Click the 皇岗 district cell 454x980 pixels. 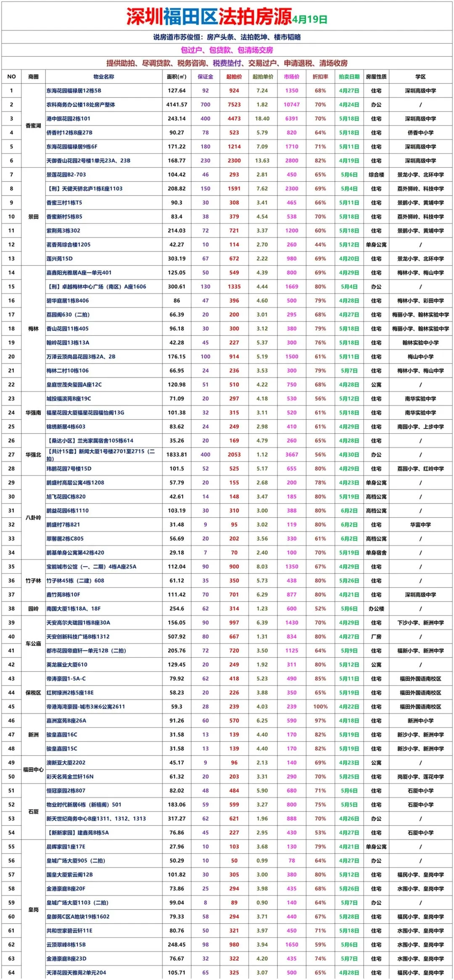click(33, 910)
